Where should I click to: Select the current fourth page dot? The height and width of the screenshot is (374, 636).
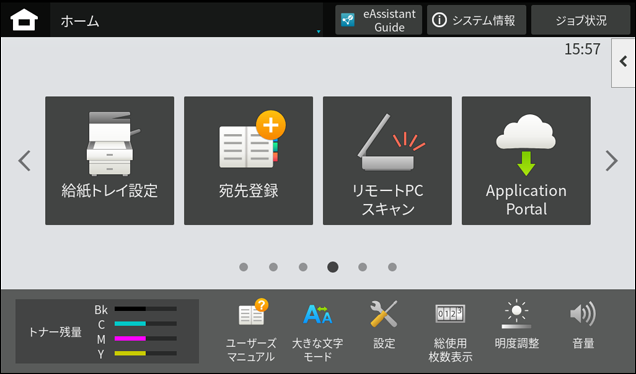point(333,267)
